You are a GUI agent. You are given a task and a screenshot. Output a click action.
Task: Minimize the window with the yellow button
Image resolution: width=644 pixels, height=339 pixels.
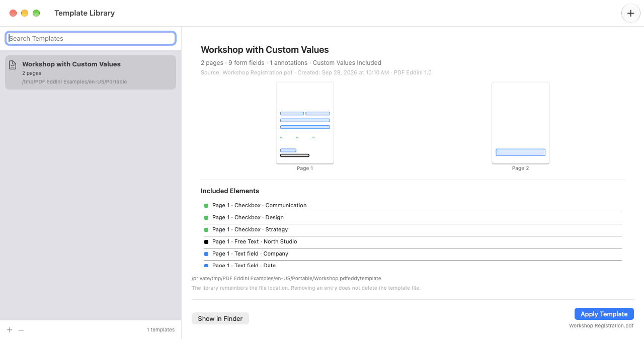coord(25,13)
